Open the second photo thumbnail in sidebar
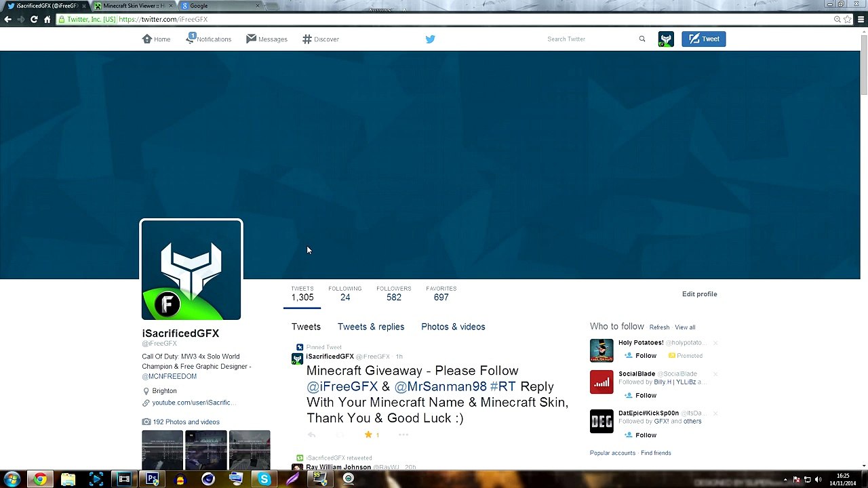Image resolution: width=868 pixels, height=488 pixels. pyautogui.click(x=206, y=449)
